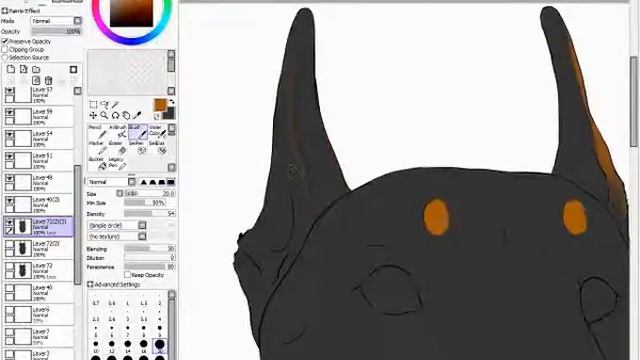Open the brush Size multiplier button

click(120, 193)
